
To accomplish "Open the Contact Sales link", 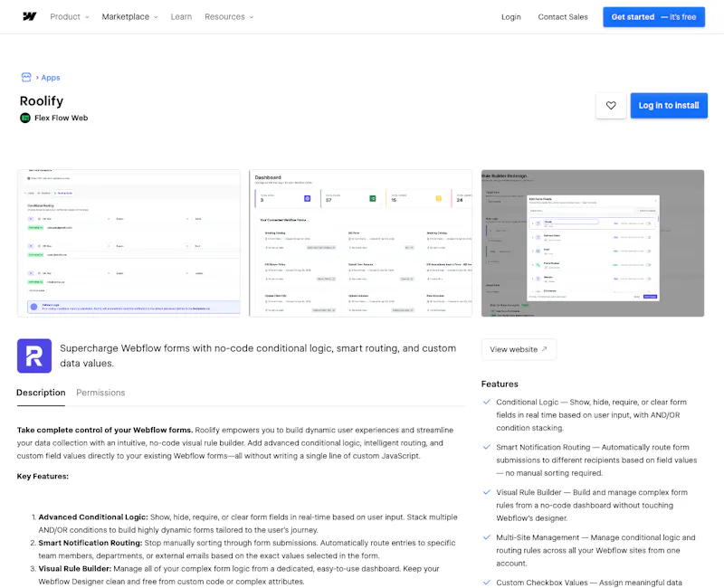I will [563, 17].
